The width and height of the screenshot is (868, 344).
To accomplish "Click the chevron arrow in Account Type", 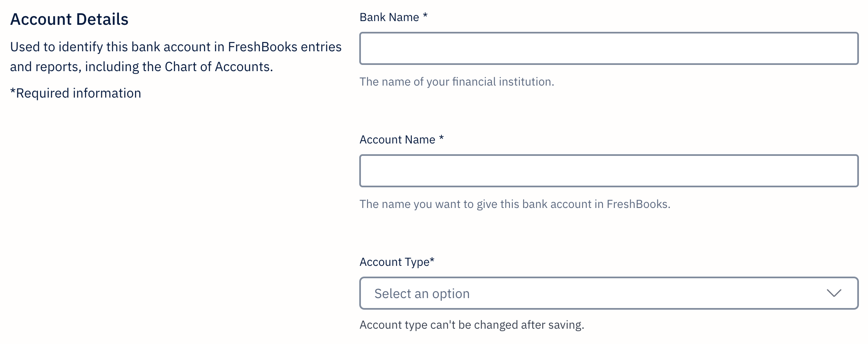I will (x=834, y=293).
